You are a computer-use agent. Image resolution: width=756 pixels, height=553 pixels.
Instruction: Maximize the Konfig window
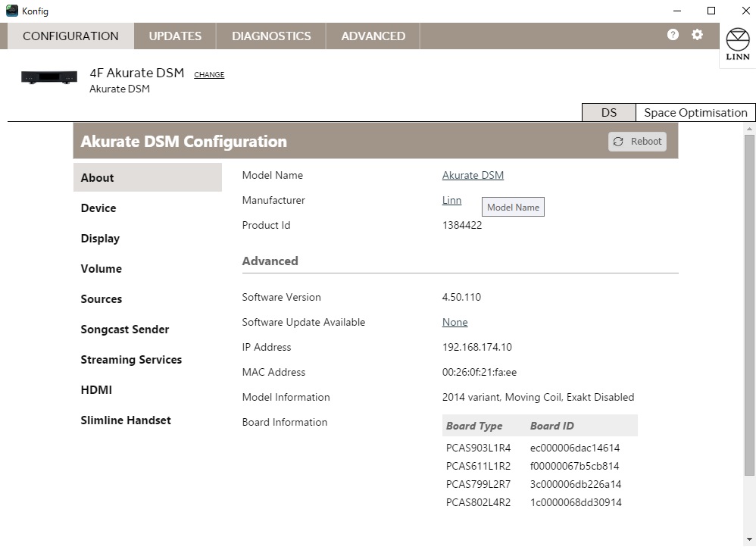coord(711,11)
